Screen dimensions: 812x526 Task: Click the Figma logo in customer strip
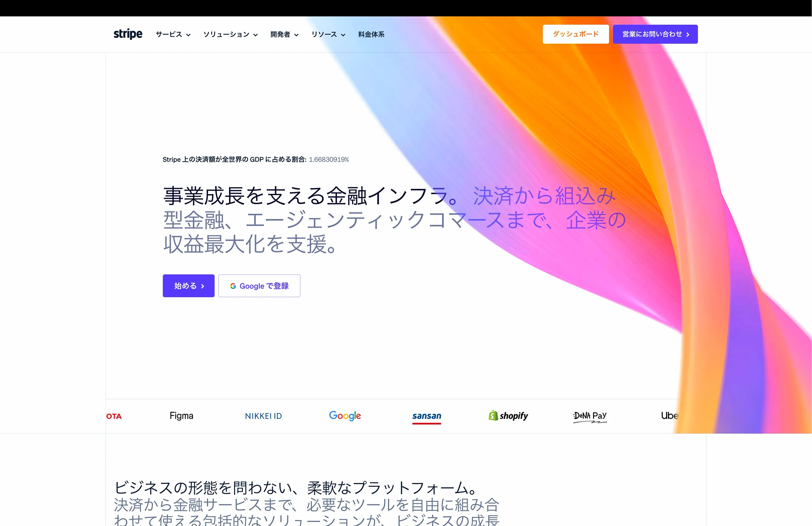tap(182, 416)
